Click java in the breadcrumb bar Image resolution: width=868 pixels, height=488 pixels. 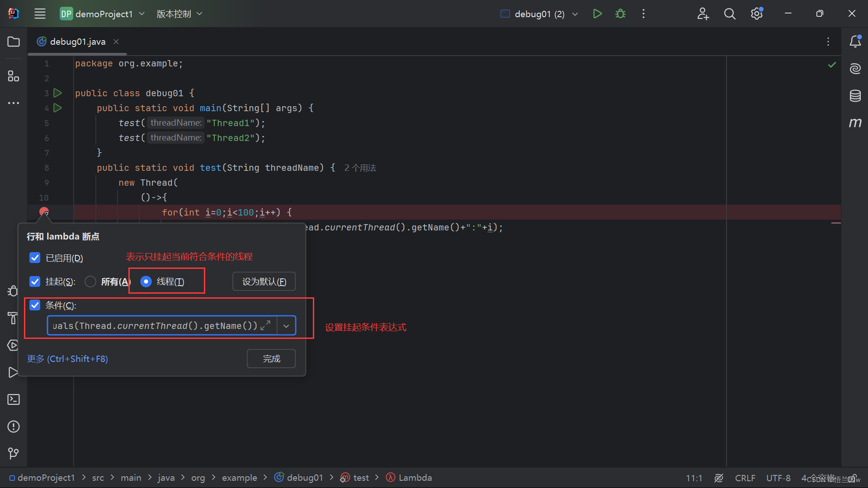(x=166, y=478)
